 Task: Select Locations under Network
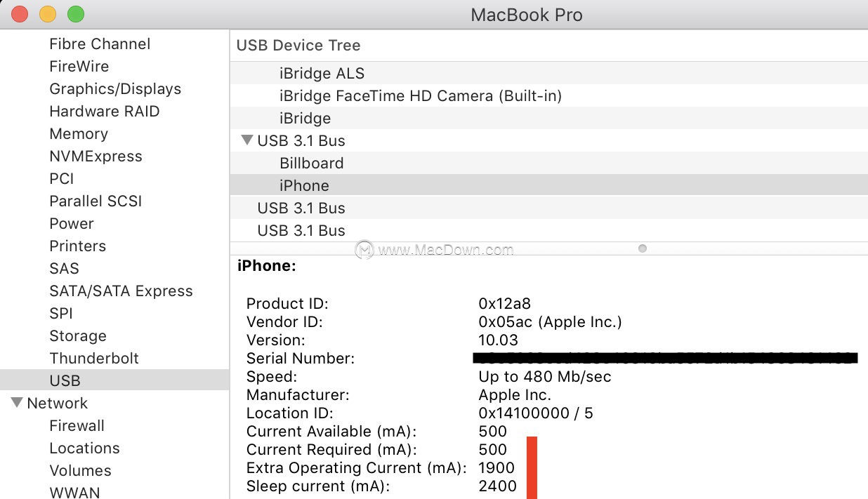(84, 448)
